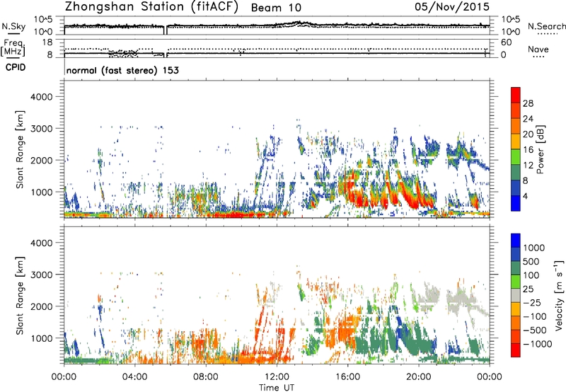566x392 pixels.
Task: Click the text normal (fast stereo) 153
Action: coord(122,70)
